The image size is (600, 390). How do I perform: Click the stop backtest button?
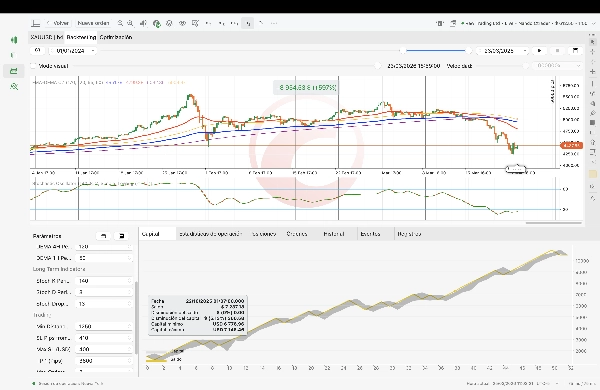click(x=557, y=51)
